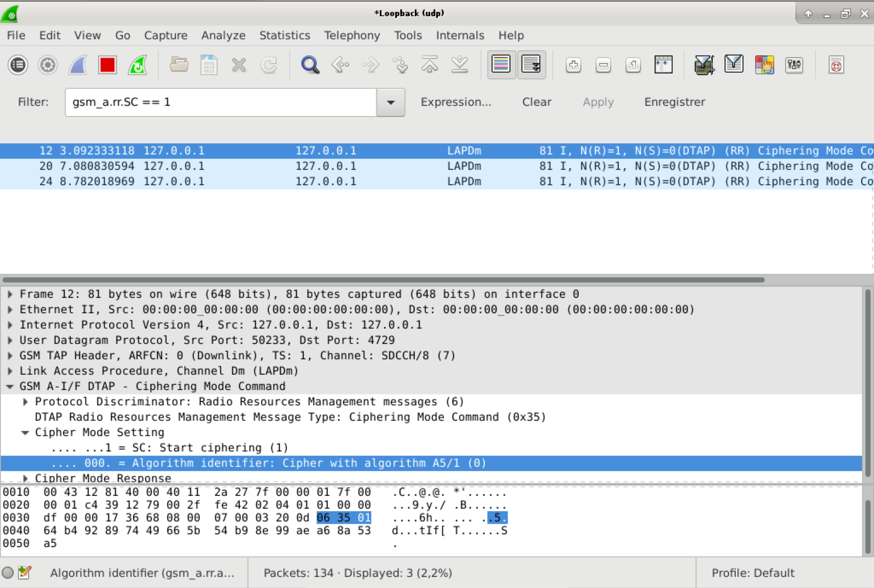Stop the running capture red square
This screenshot has height=588, width=874.
coord(108,65)
